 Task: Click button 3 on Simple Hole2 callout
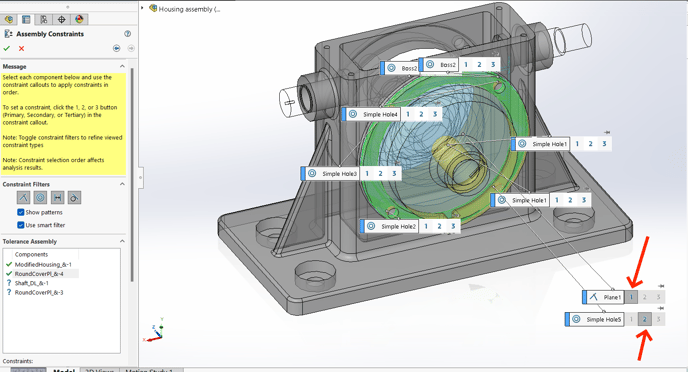pos(453,226)
